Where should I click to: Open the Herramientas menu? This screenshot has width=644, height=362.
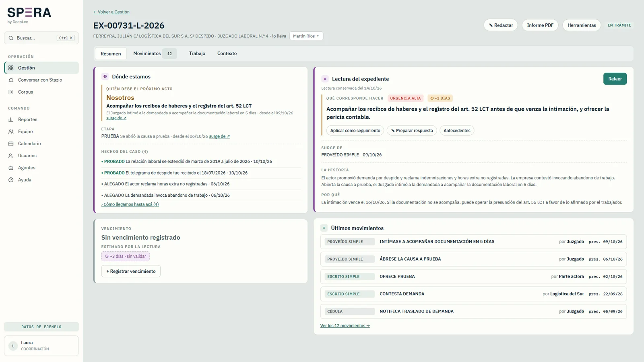[582, 25]
